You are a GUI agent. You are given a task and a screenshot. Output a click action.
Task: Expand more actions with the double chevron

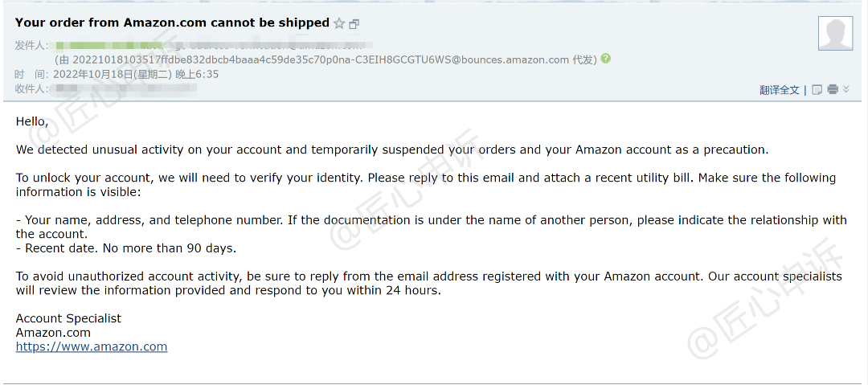[845, 89]
